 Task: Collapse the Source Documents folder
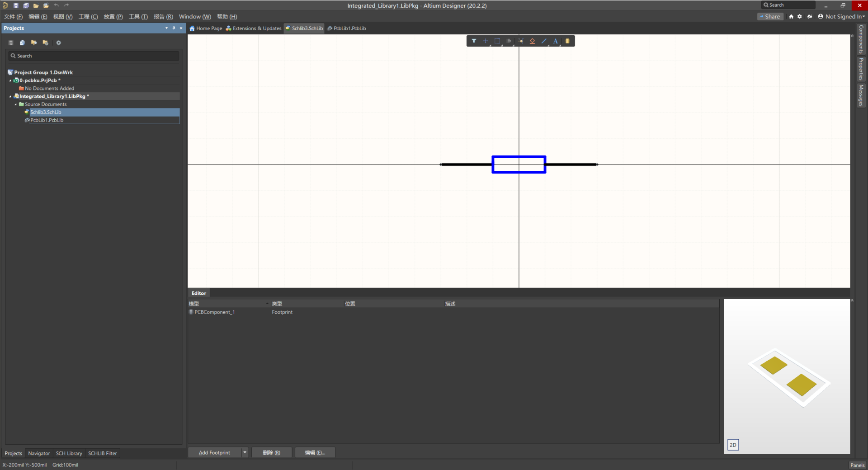16,104
